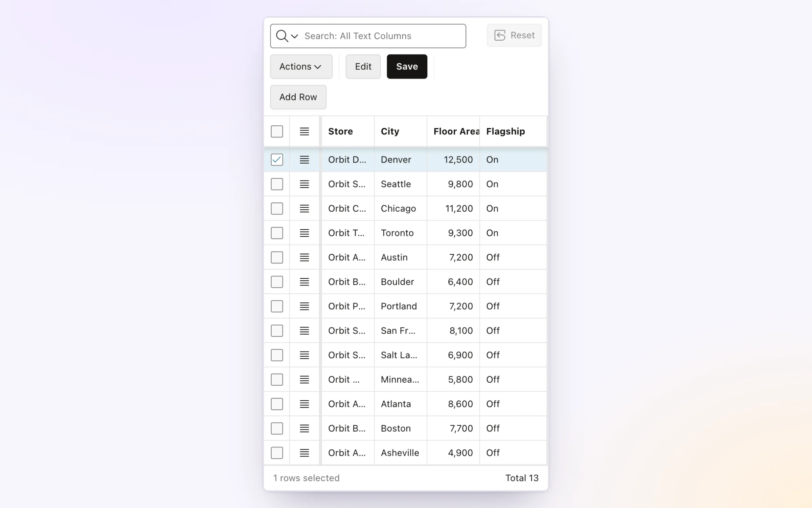Click the Add Row button

pyautogui.click(x=298, y=97)
